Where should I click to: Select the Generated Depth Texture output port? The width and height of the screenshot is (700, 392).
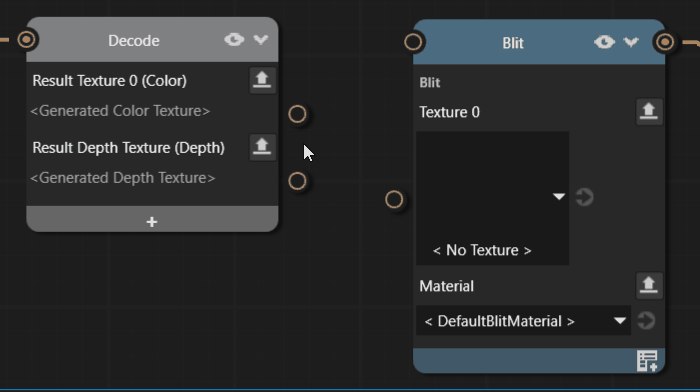pyautogui.click(x=297, y=181)
